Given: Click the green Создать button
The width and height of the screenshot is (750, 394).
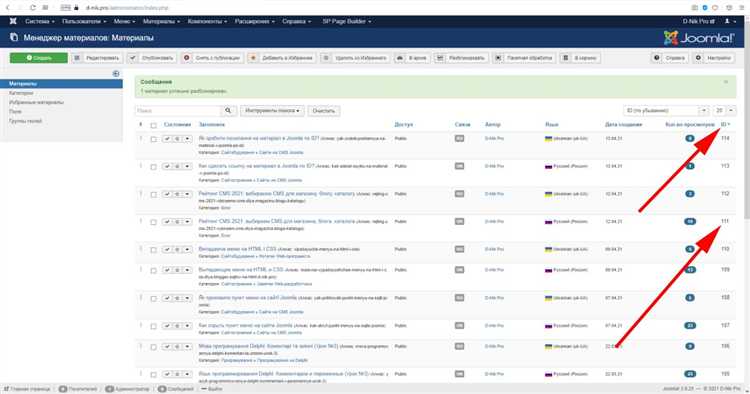Looking at the screenshot, I should coord(39,58).
